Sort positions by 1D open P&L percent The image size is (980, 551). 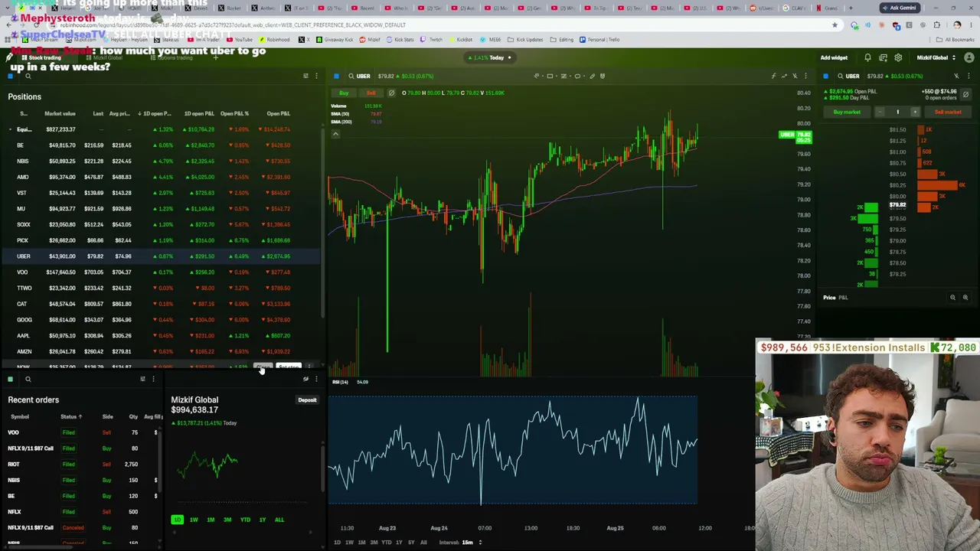click(157, 113)
